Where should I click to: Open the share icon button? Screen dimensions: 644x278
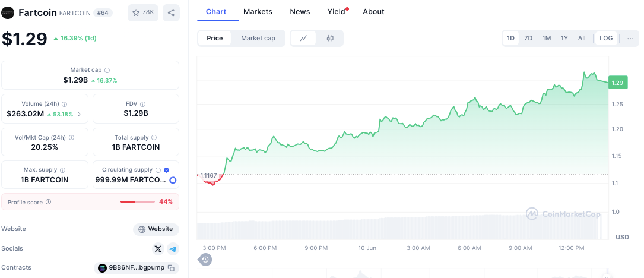(171, 12)
